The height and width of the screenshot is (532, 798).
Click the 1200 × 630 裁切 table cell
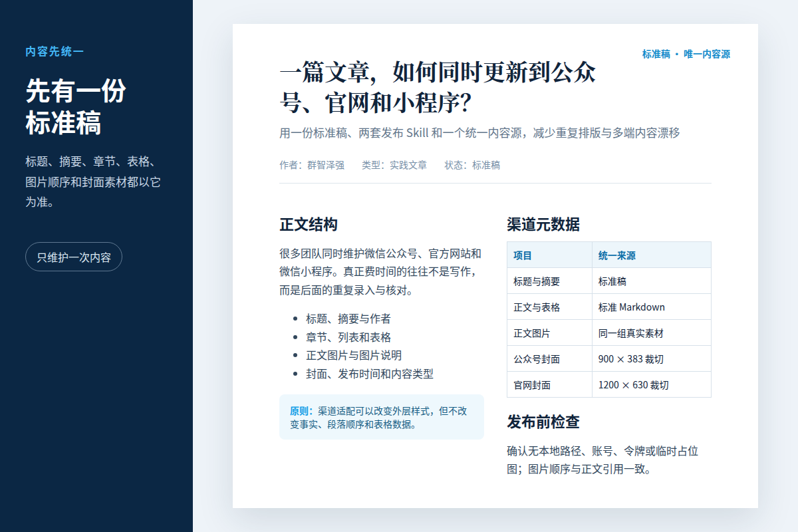(x=652, y=384)
